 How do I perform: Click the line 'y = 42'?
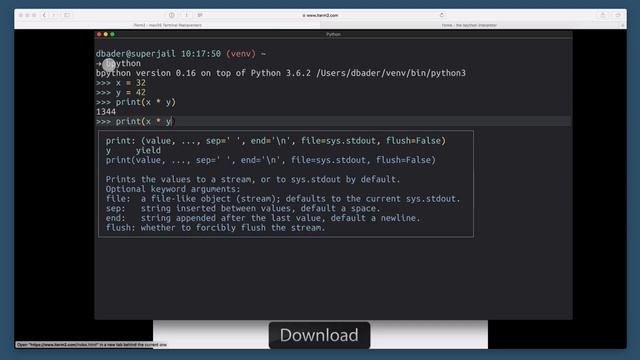121,93
